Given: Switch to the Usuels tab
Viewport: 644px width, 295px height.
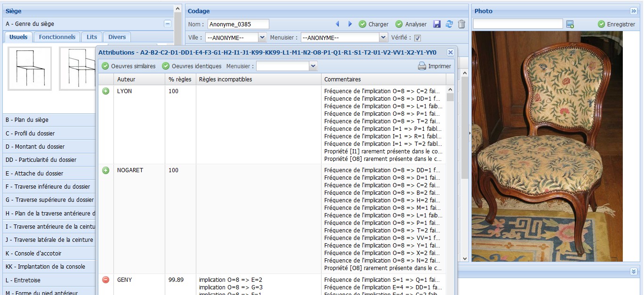Looking at the screenshot, I should coord(18,37).
